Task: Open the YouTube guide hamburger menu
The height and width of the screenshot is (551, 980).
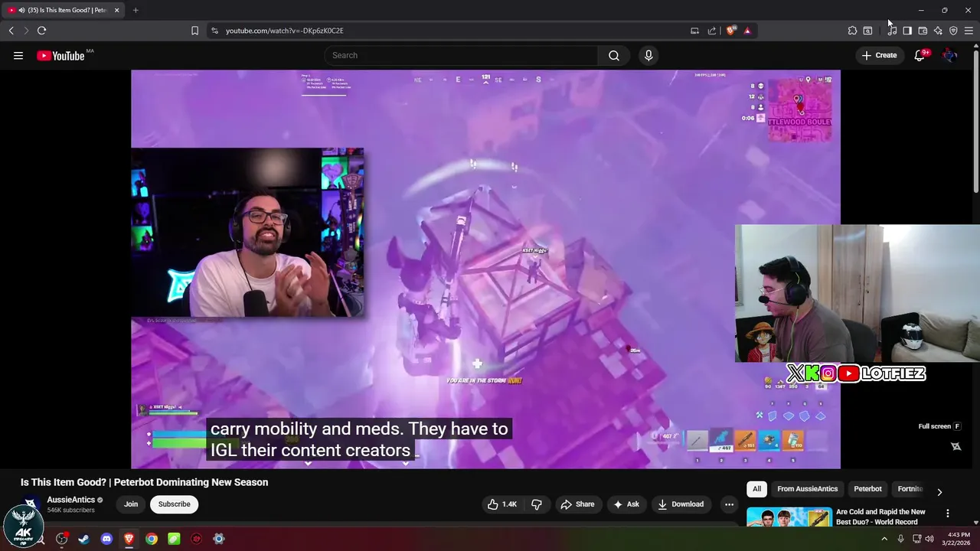Action: [x=18, y=55]
